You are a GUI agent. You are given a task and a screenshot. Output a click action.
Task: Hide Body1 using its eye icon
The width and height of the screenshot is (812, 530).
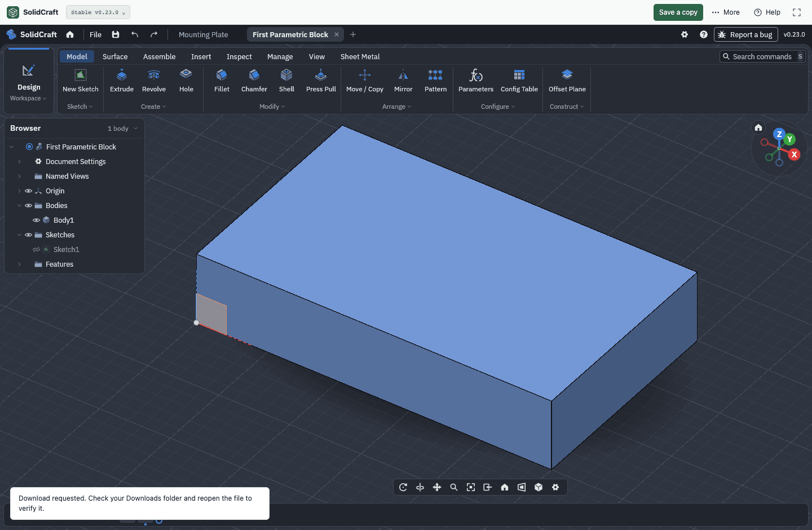[36, 220]
